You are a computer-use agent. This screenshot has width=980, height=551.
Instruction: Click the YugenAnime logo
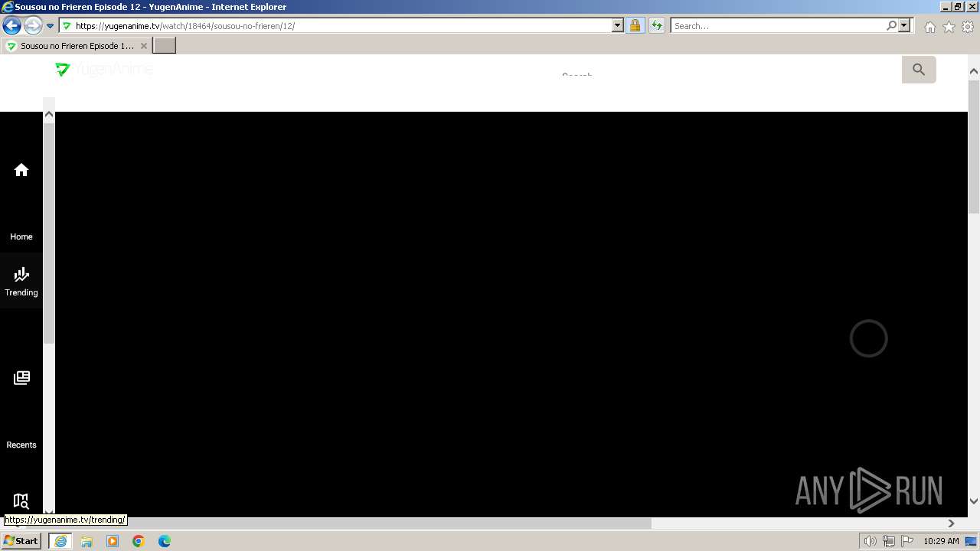[x=104, y=70]
